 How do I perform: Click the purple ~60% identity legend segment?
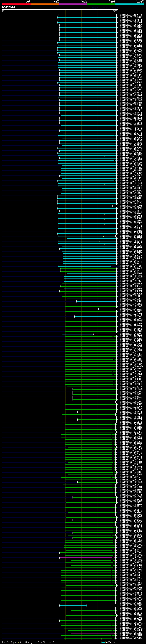(73, 4)
